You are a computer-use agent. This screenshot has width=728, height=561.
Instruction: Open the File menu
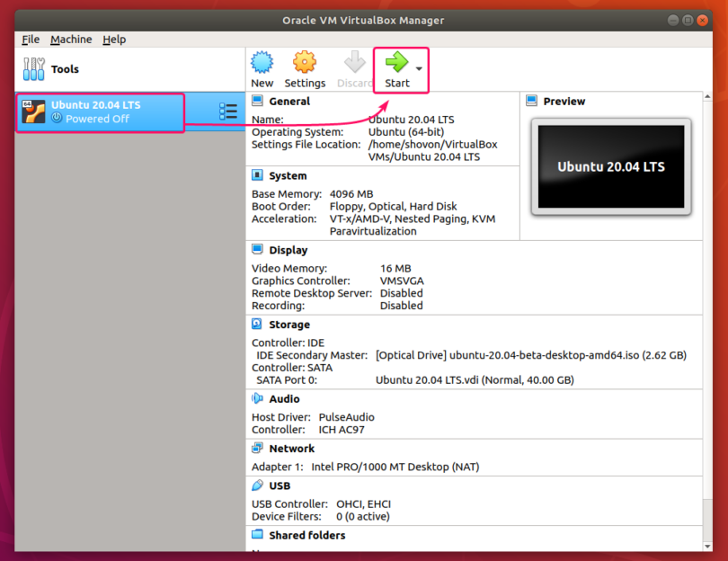click(31, 40)
